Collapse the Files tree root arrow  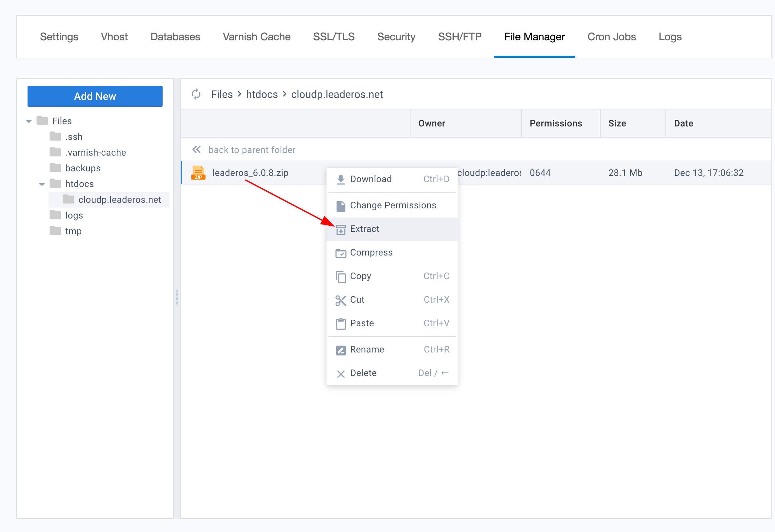[x=29, y=121]
